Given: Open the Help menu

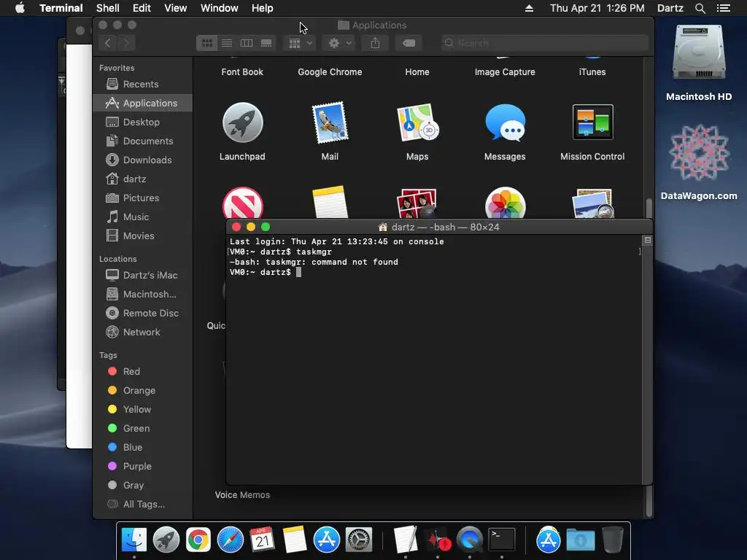Looking at the screenshot, I should pos(262,8).
